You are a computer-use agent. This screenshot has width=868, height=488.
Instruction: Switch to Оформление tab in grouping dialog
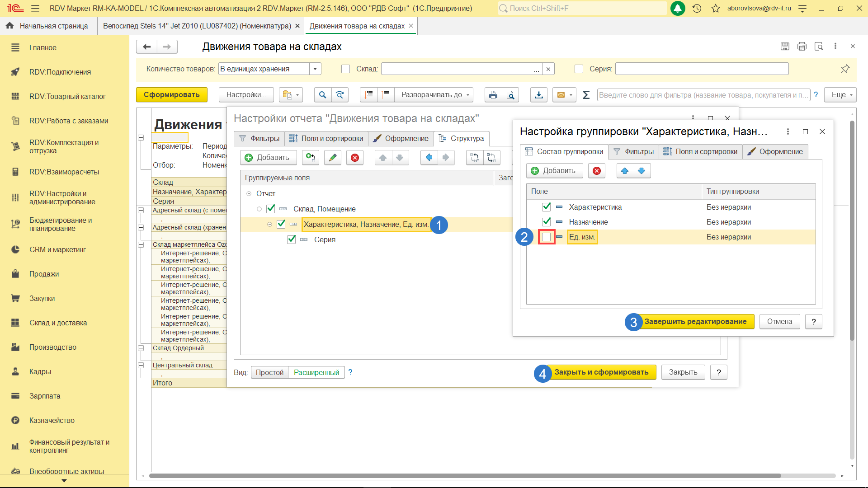[775, 152]
